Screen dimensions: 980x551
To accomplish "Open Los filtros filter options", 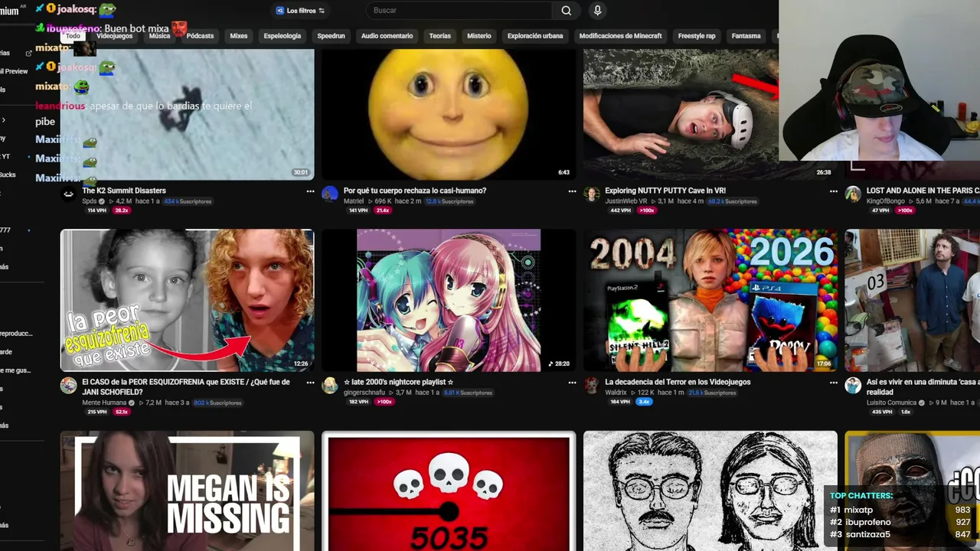I will [300, 11].
